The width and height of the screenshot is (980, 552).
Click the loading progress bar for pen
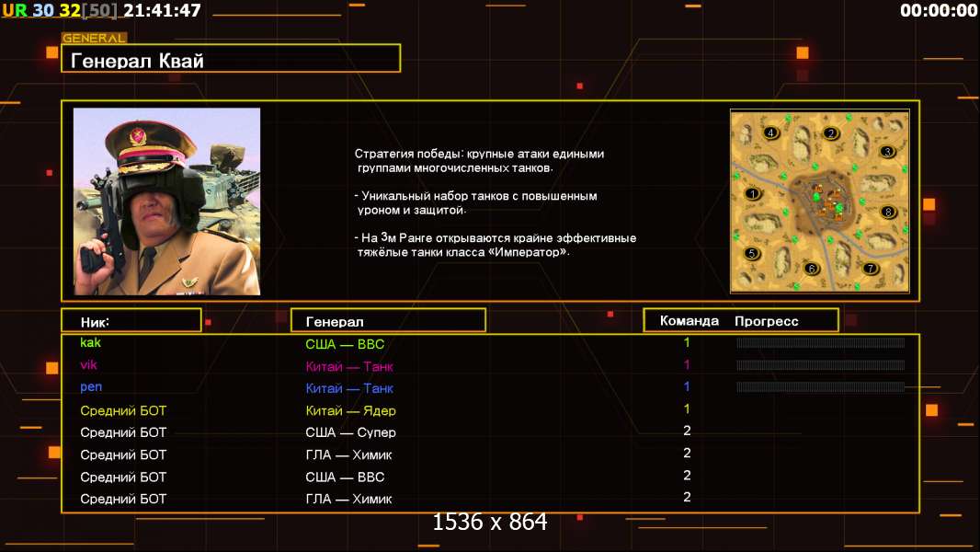[x=820, y=387]
